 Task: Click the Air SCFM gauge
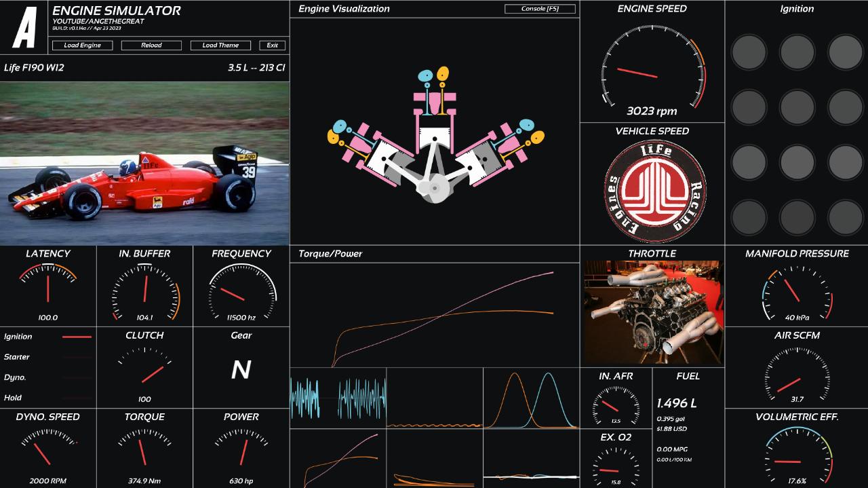797,377
